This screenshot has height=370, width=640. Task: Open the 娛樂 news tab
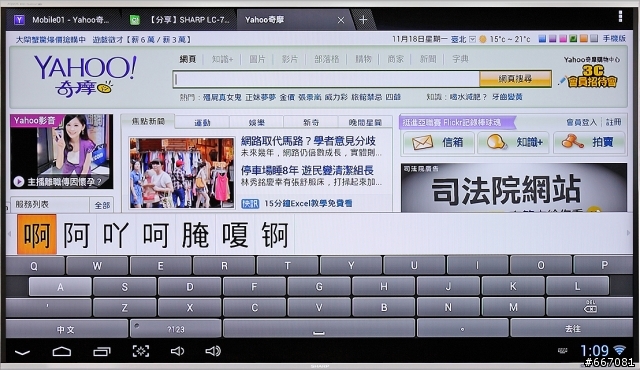coord(257,122)
